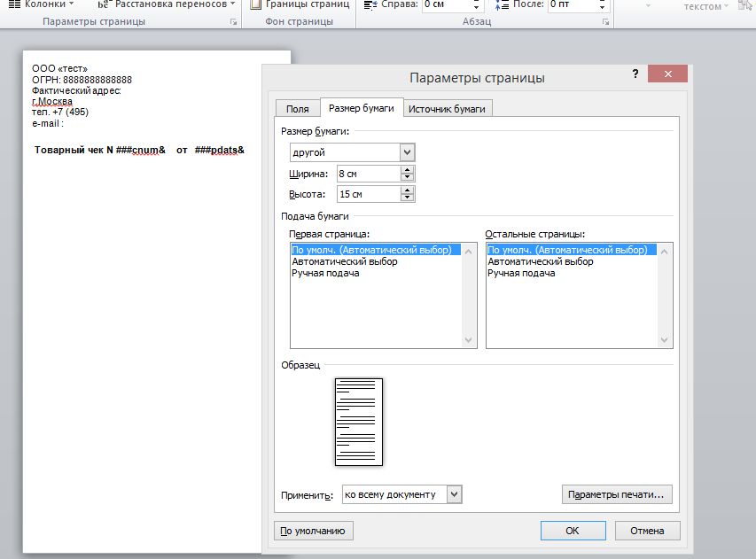
Task: Click the Параметры печати button
Action: (x=617, y=494)
